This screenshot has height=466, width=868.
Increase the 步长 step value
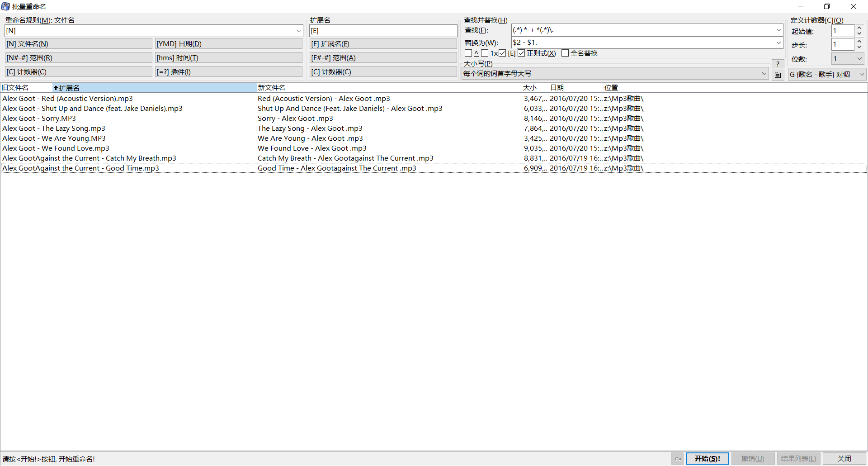pyautogui.click(x=859, y=42)
